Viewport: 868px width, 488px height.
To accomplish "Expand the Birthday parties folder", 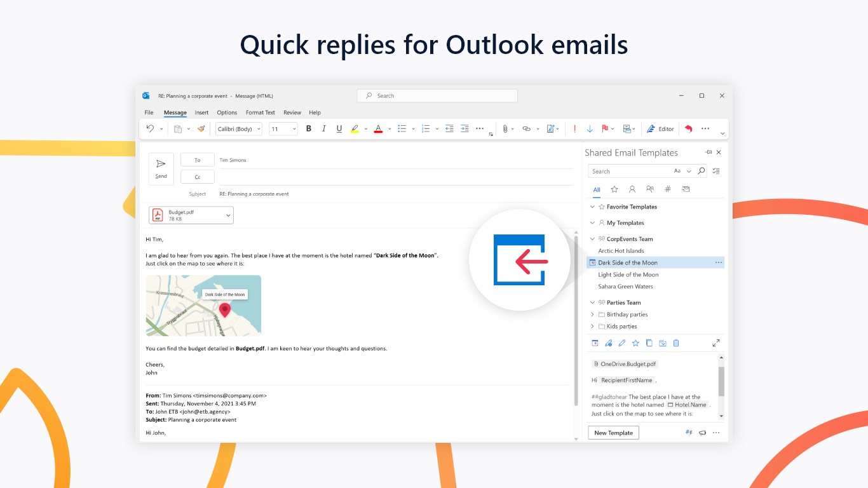I will point(593,315).
